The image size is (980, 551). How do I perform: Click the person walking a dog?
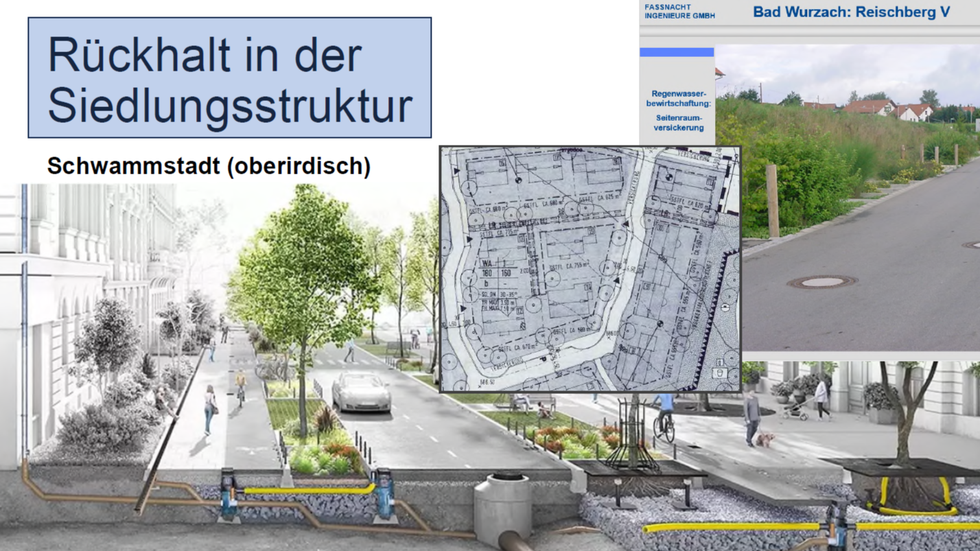(754, 418)
